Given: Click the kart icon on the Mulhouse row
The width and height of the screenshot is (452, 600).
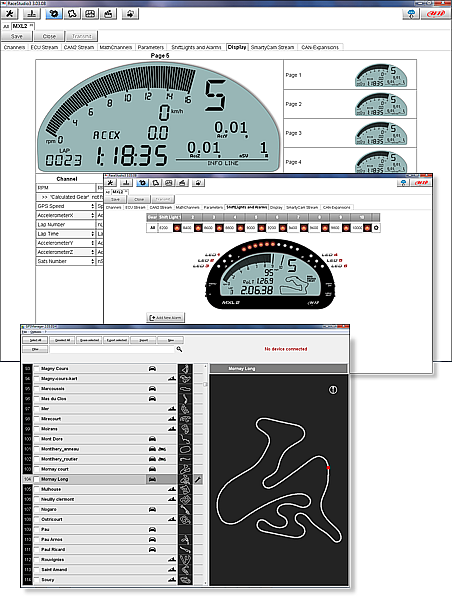Looking at the screenshot, I should click(172, 489).
